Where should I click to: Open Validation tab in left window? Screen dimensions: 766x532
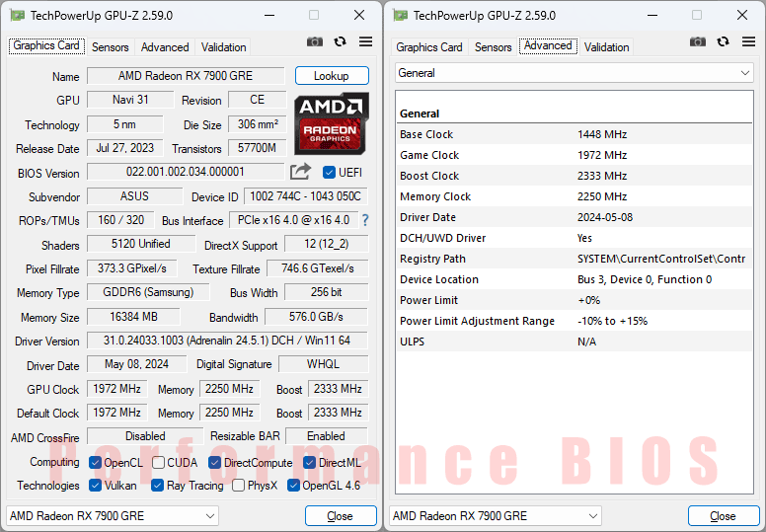(224, 47)
